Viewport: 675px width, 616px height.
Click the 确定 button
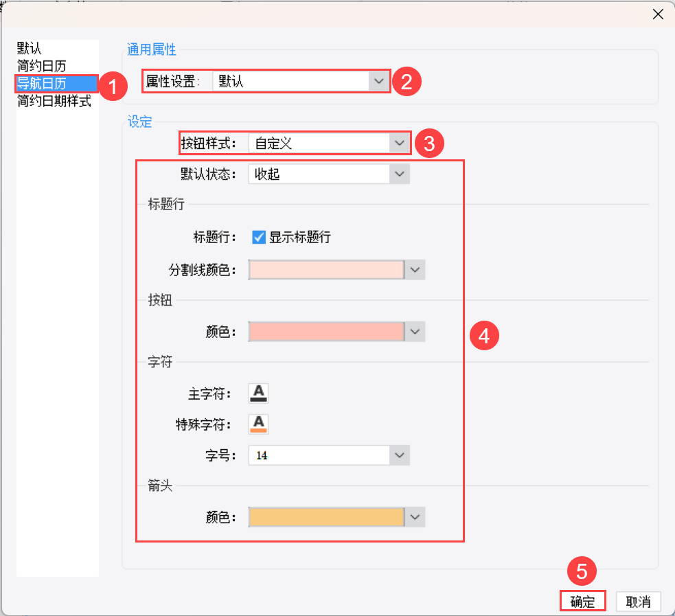[582, 602]
